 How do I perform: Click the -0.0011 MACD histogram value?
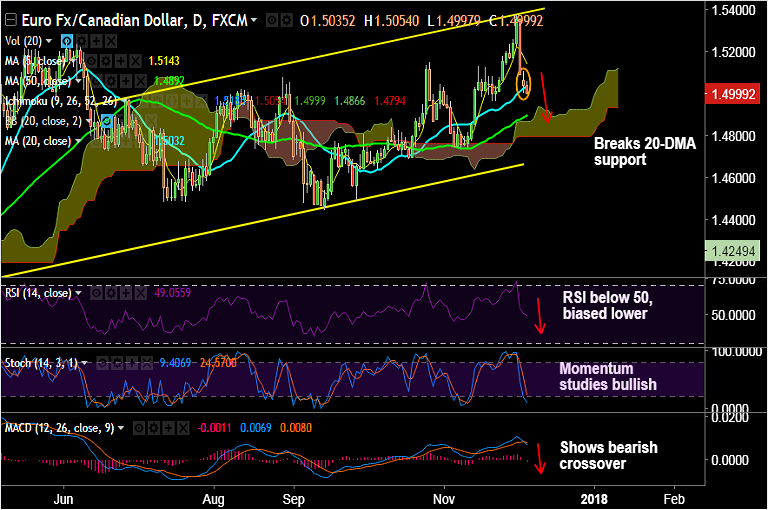click(x=214, y=428)
